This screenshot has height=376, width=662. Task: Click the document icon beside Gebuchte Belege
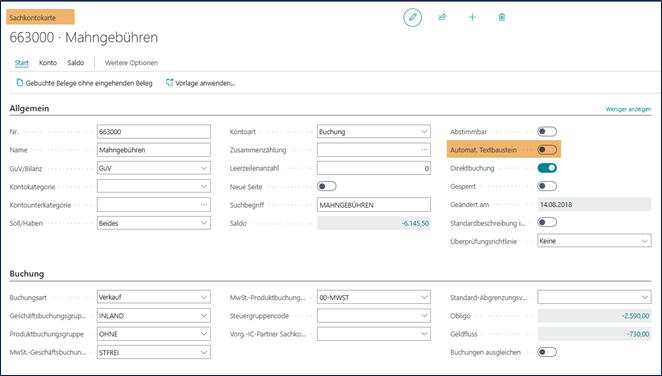[19, 83]
